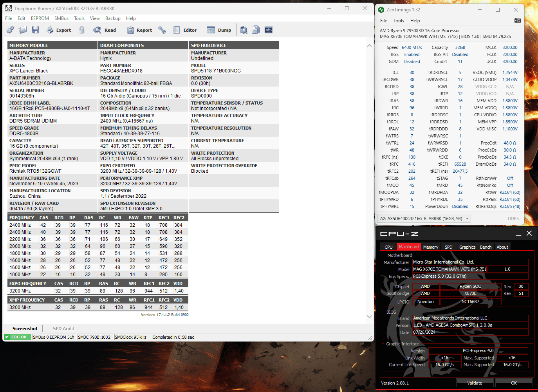This screenshot has height=392, width=538.
Task: Click the PART NUMBER AX5U6400C3216G-BLABRBK value
Action: coord(42,83)
